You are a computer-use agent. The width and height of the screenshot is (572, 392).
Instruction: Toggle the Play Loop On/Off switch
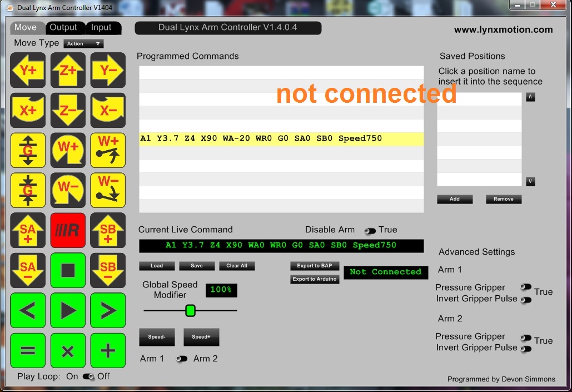point(88,376)
